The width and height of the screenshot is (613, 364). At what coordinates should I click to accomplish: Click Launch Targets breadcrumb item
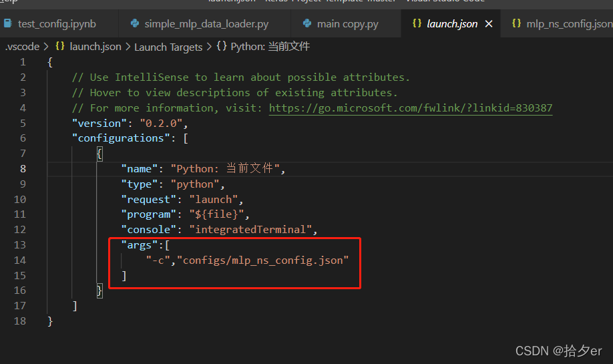168,47
